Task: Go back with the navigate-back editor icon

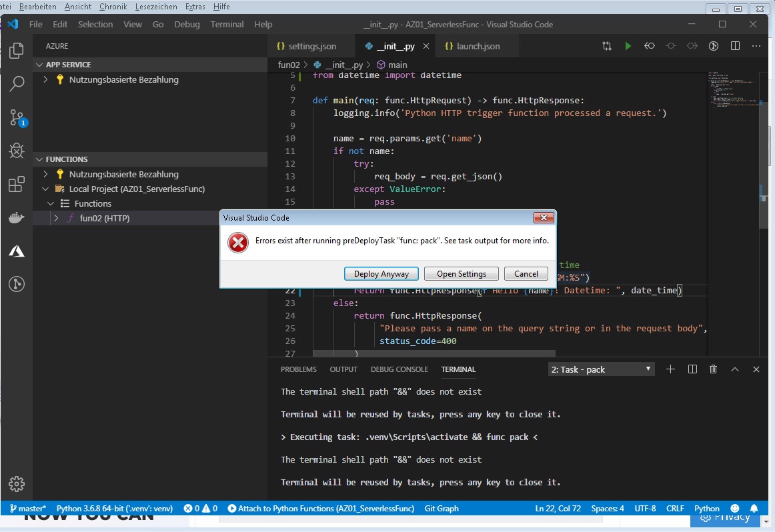Action: [650, 46]
